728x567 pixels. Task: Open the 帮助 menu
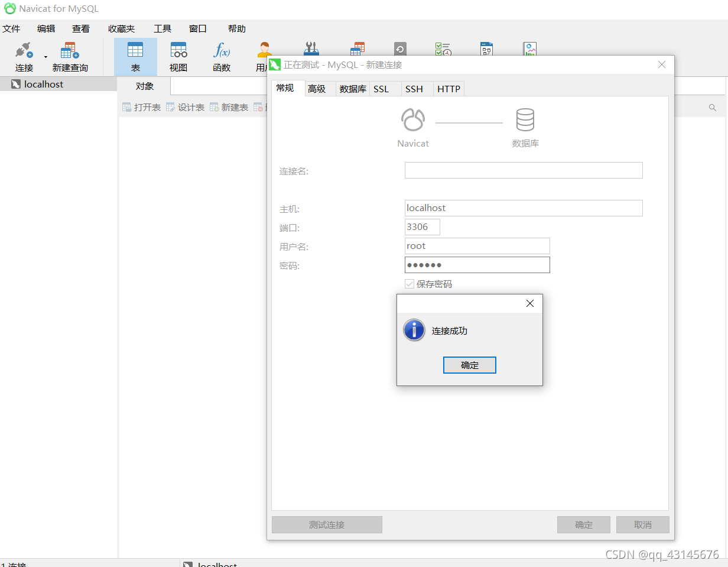[237, 28]
